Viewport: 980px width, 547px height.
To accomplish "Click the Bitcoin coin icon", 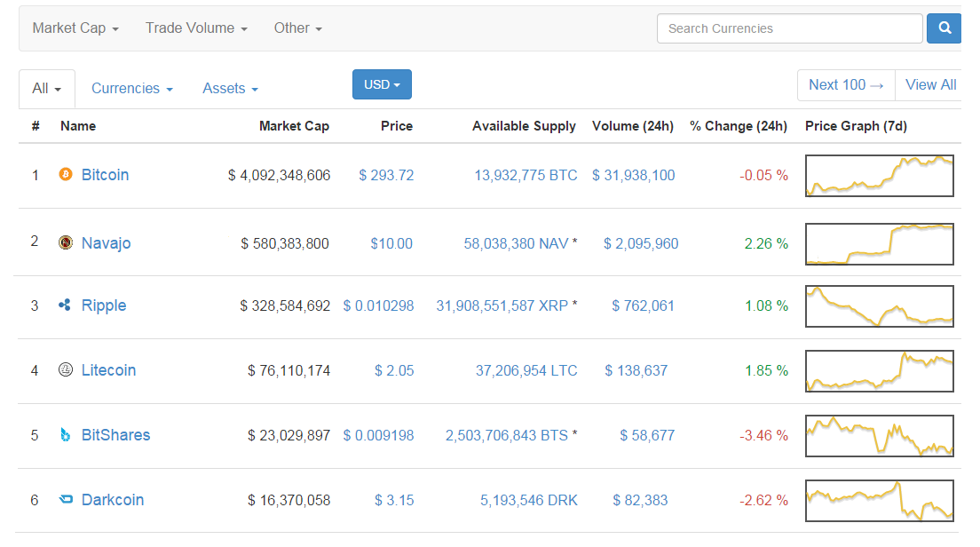I will (x=66, y=174).
